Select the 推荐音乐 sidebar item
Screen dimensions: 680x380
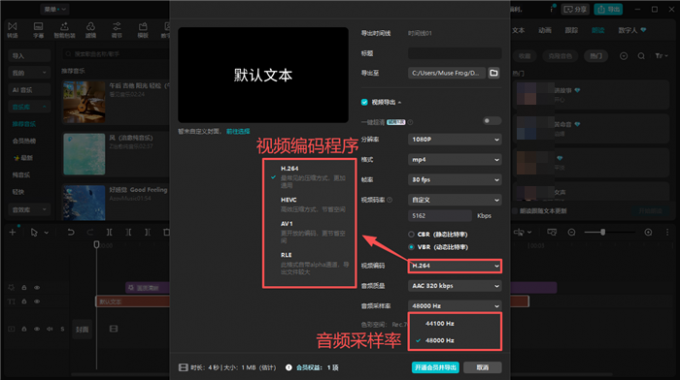(24, 124)
